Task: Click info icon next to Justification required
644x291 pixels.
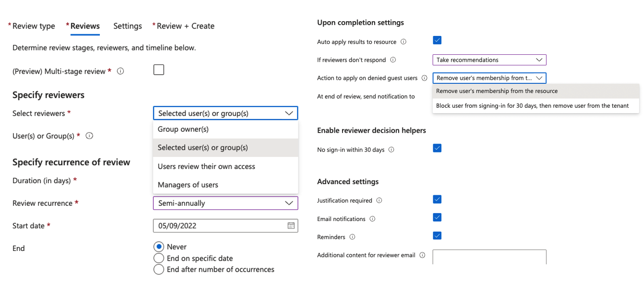Action: pos(379,201)
